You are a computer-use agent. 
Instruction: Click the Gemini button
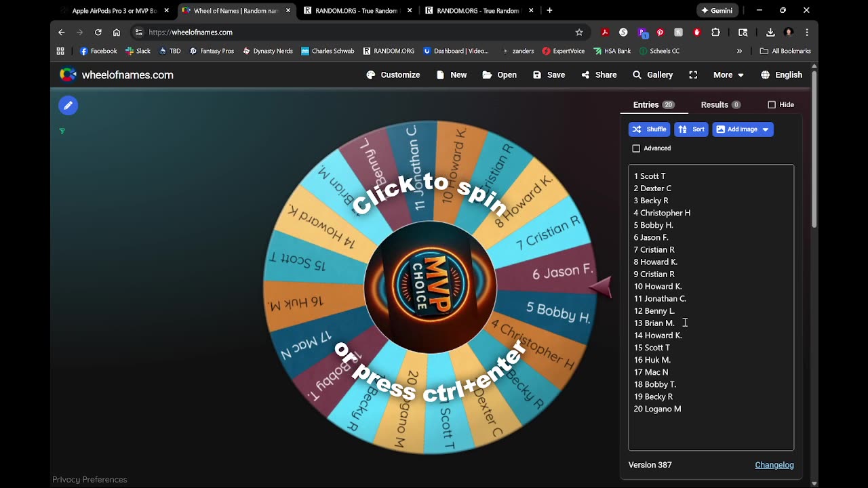click(717, 10)
